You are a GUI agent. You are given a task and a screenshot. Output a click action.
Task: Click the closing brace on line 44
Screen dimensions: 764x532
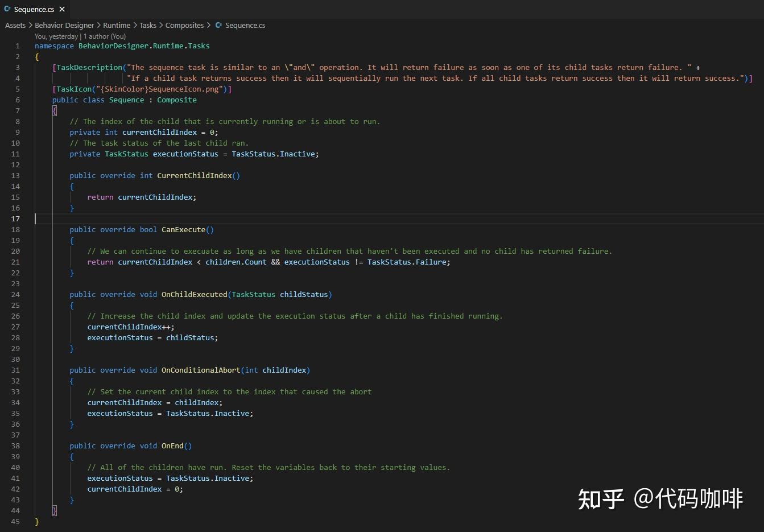tap(55, 511)
